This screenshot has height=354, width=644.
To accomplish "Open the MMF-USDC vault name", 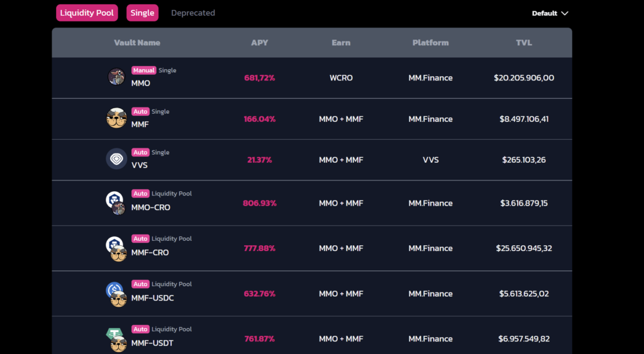I will point(152,298).
